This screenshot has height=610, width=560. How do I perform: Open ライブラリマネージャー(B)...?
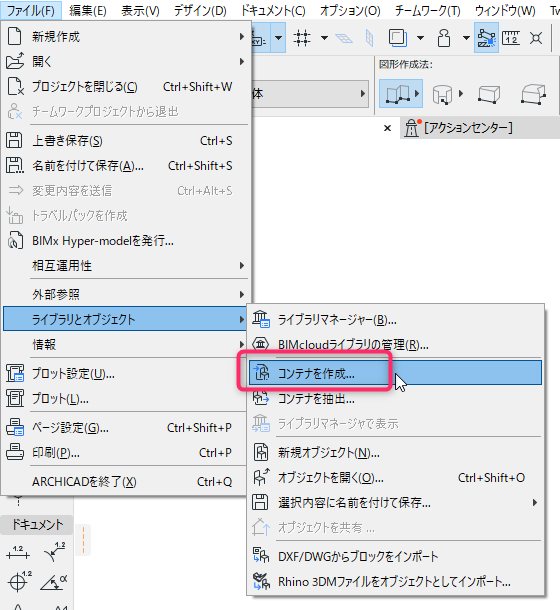[x=395, y=320]
